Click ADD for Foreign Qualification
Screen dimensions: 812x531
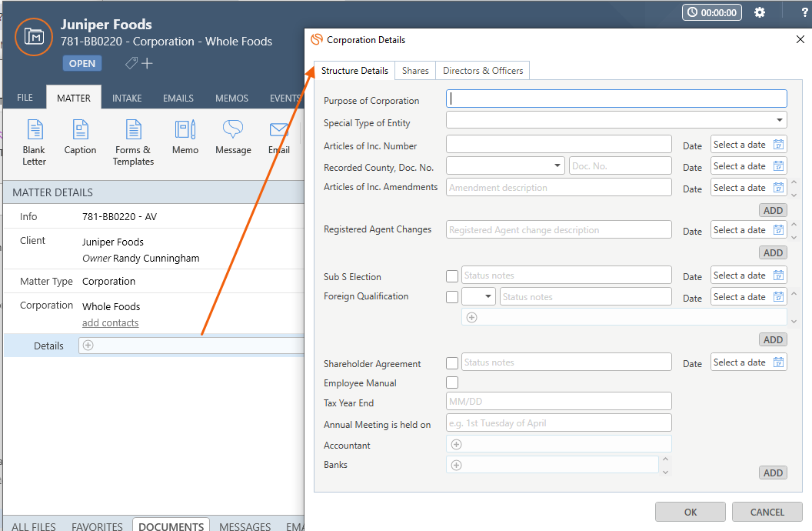point(773,340)
